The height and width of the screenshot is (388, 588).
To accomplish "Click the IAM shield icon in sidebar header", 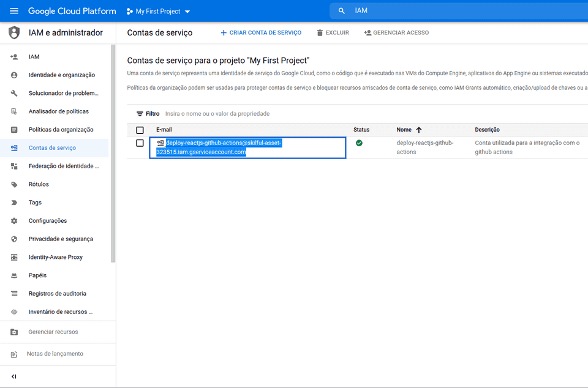I will (x=14, y=32).
